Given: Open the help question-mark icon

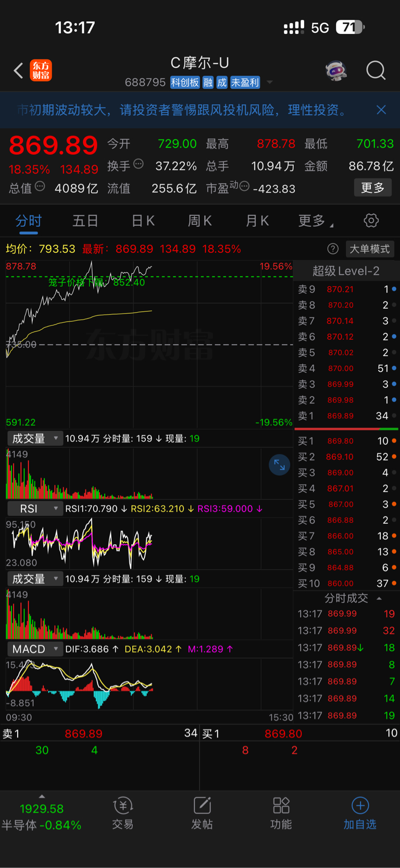Looking at the screenshot, I should click(333, 249).
